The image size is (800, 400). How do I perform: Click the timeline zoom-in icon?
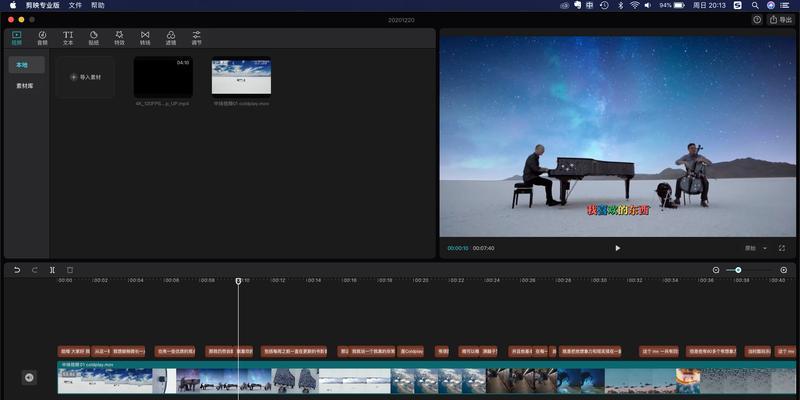[784, 270]
